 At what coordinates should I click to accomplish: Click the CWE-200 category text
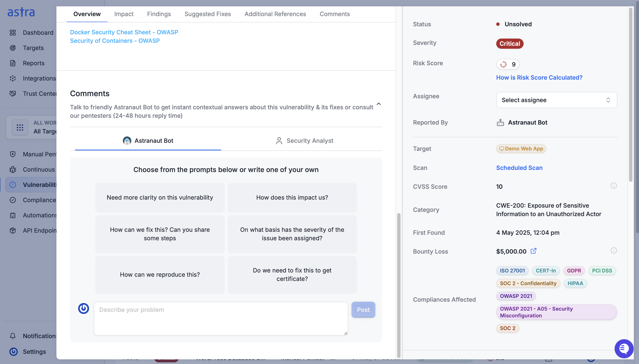[549, 210]
